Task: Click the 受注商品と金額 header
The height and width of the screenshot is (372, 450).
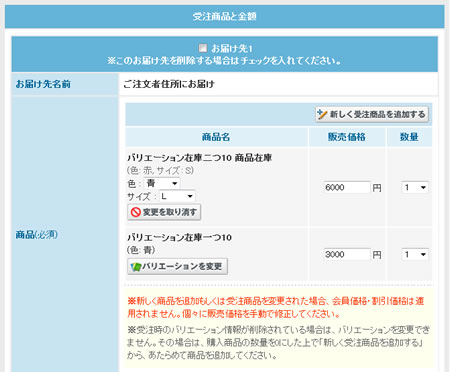Action: tap(225, 16)
